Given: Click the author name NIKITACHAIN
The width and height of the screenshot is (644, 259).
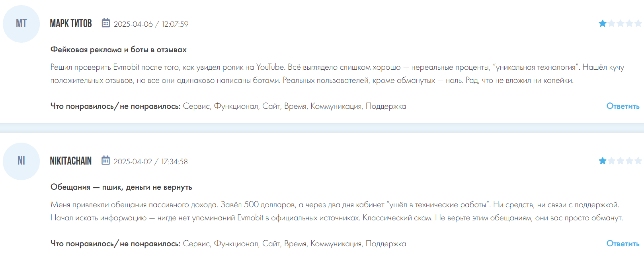Looking at the screenshot, I should [71, 161].
